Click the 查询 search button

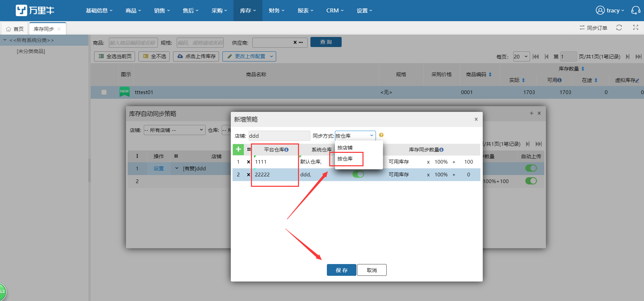click(326, 42)
